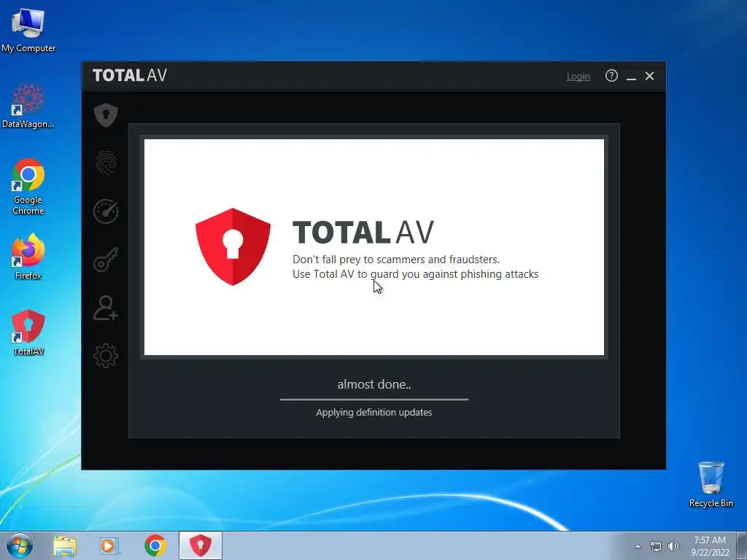The width and height of the screenshot is (747, 560).
Task: Click the phishing attacks banner text
Action: tap(415, 274)
